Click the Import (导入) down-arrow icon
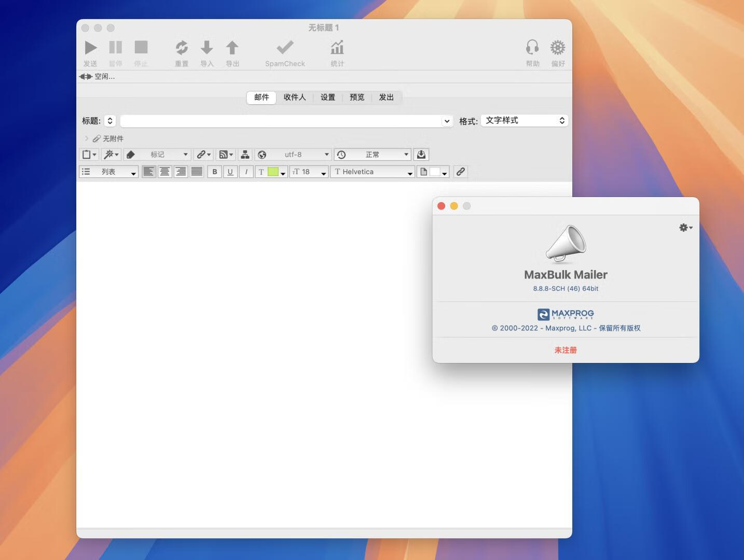The image size is (744, 560). click(x=207, y=48)
